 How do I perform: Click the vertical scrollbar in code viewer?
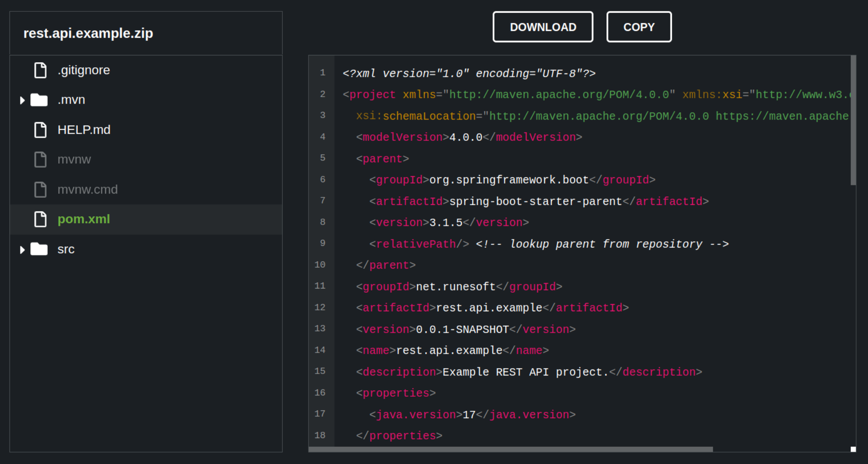tap(853, 120)
